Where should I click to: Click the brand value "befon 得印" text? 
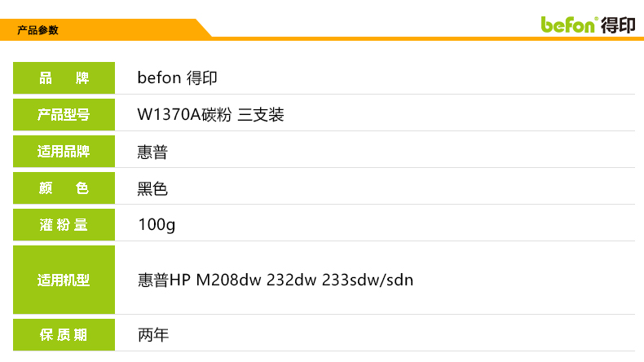177,78
